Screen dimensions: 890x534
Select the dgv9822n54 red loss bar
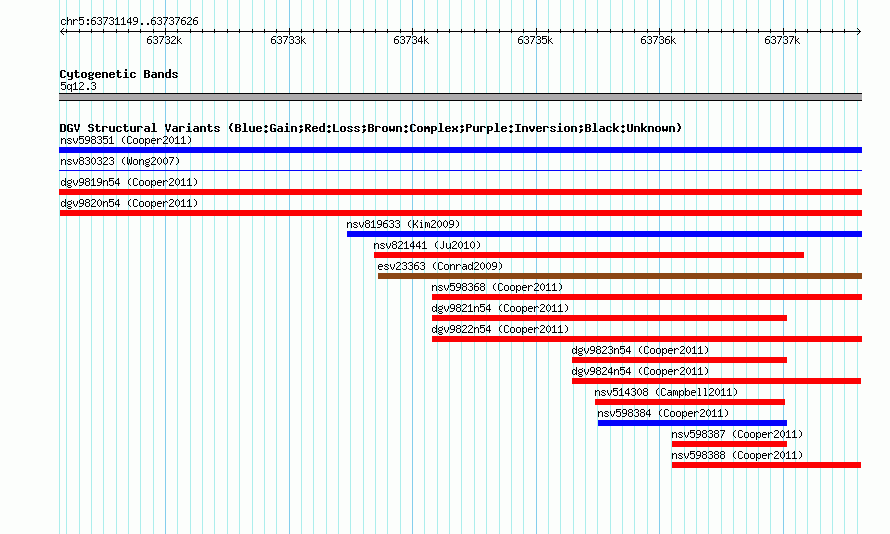(646, 339)
